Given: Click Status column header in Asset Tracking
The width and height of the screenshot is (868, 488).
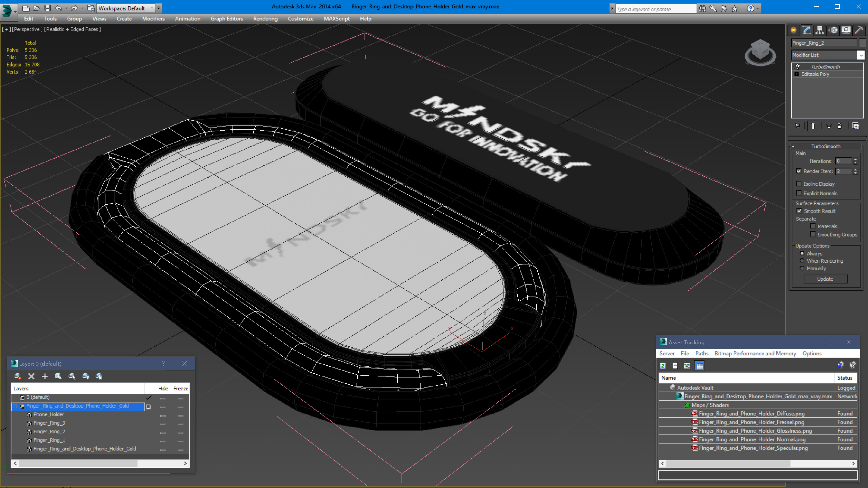Looking at the screenshot, I should click(846, 378).
